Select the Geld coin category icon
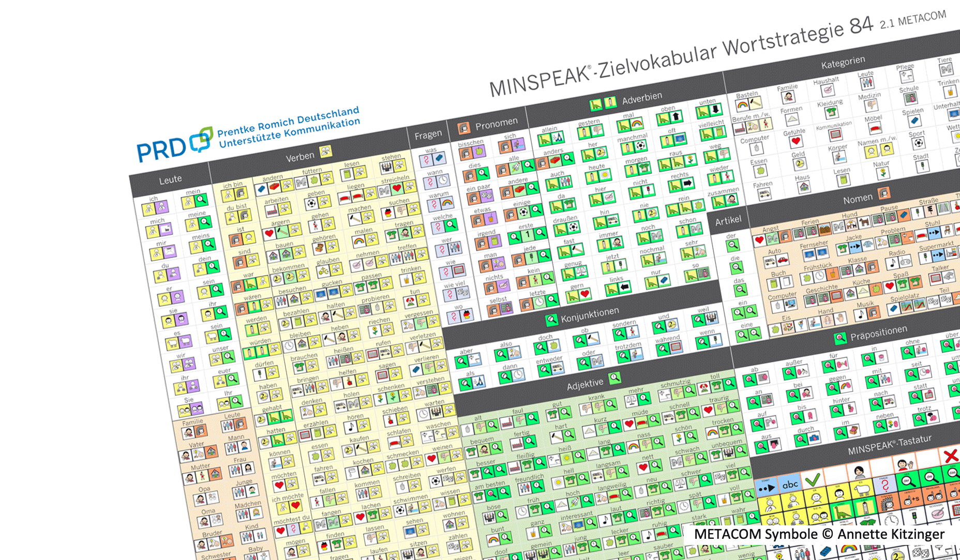The height and width of the screenshot is (560, 960). tap(800, 164)
